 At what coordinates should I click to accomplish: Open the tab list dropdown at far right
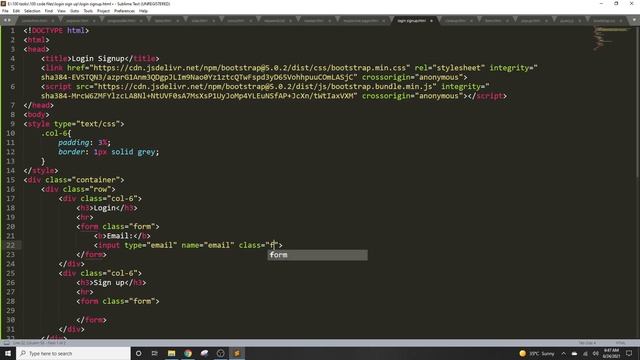tap(635, 20)
